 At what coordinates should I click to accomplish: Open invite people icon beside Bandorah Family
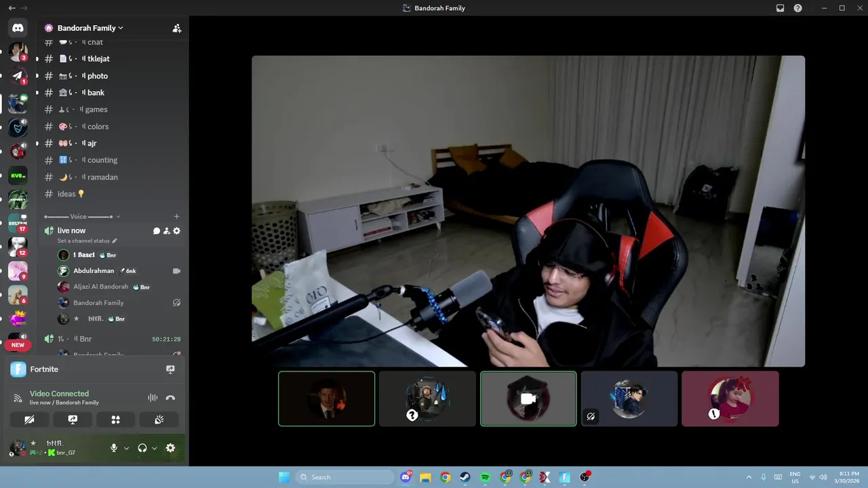point(176,28)
